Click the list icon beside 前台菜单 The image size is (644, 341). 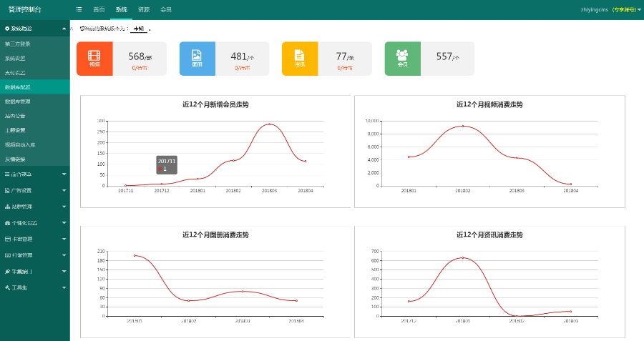point(7,174)
